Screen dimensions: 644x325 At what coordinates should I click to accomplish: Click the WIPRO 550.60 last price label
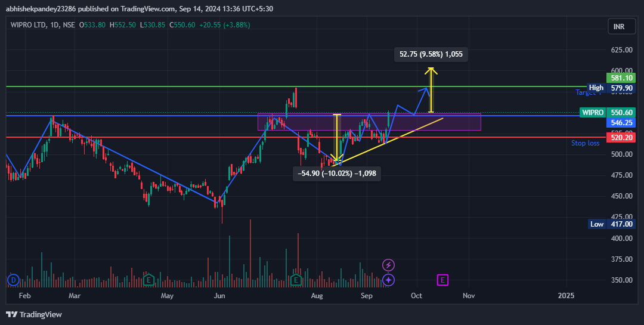(x=608, y=113)
